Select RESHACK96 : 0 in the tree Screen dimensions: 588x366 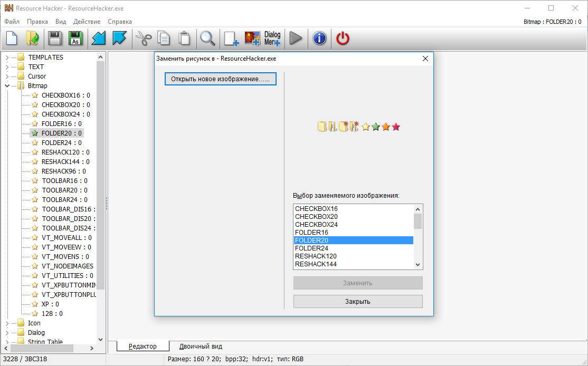[x=63, y=171]
